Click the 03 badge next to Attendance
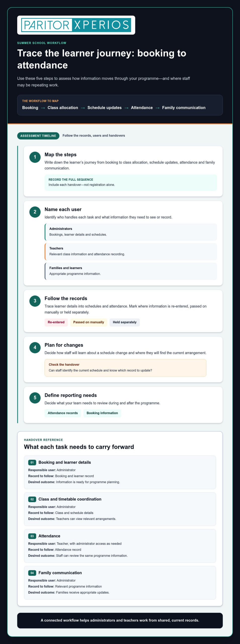This screenshot has height=644, width=240. tap(32, 536)
